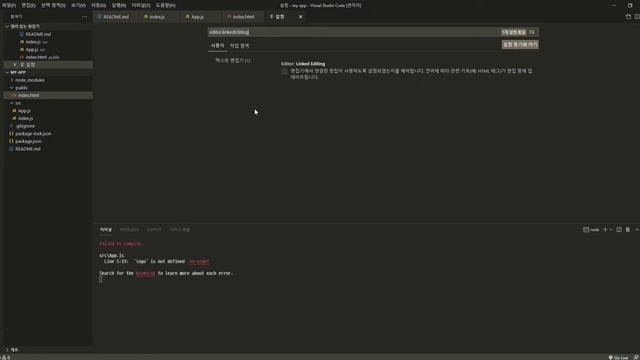Open the 터미널 (Terminal) menu
The width and height of the screenshot is (640, 360).
click(x=141, y=5)
